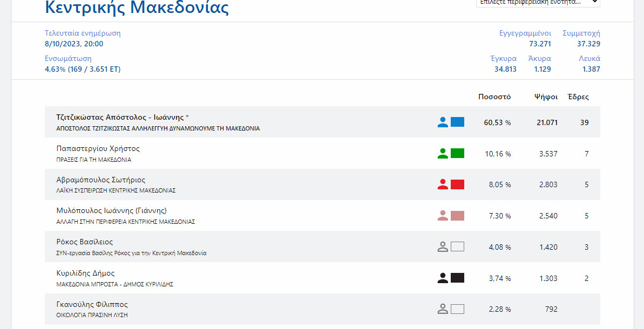
Task: Click the Έδρες column header
Action: click(x=578, y=97)
